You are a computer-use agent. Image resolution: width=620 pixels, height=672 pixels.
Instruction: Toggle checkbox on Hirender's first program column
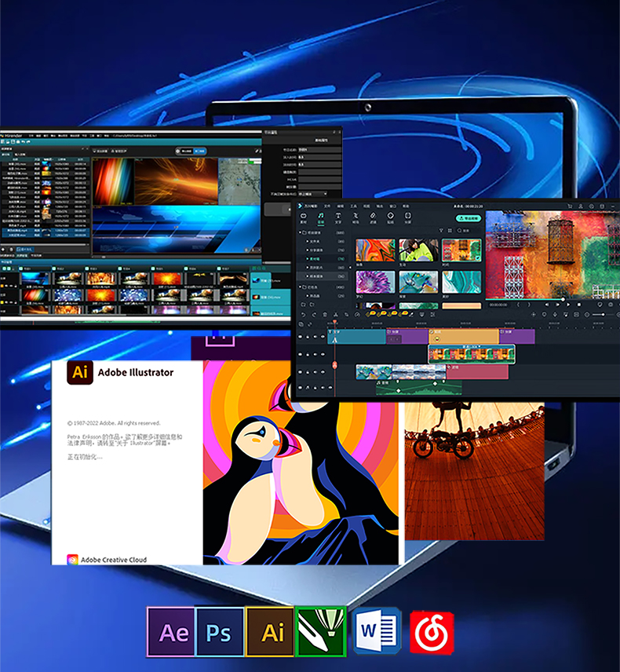(x=21, y=268)
